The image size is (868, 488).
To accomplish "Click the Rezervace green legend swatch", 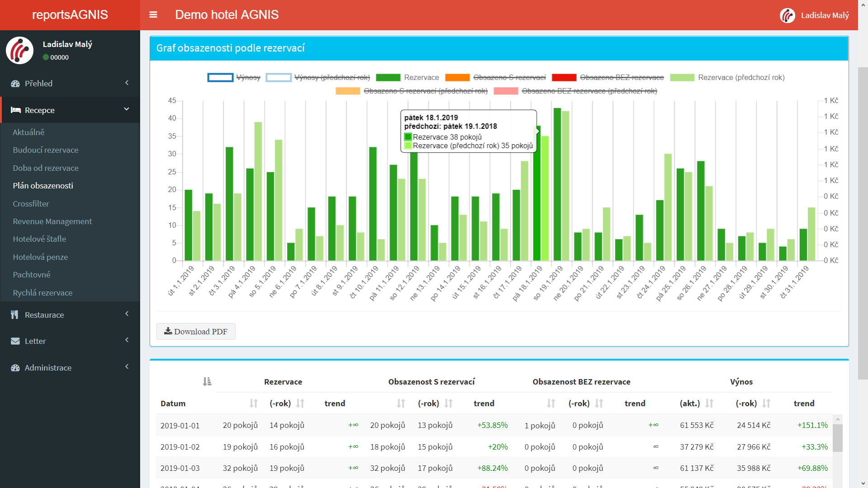I will [x=388, y=78].
